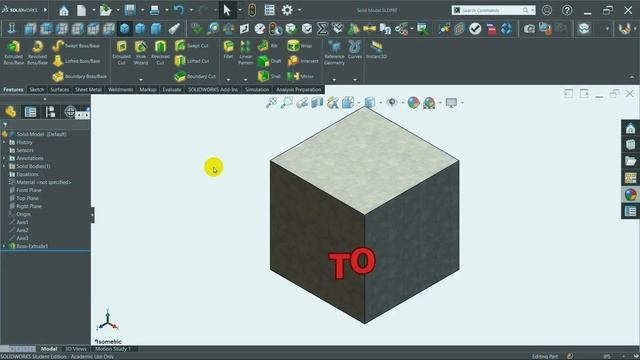Click the Linear Pattern tool
Viewport: 640px width, 360px height.
245,53
